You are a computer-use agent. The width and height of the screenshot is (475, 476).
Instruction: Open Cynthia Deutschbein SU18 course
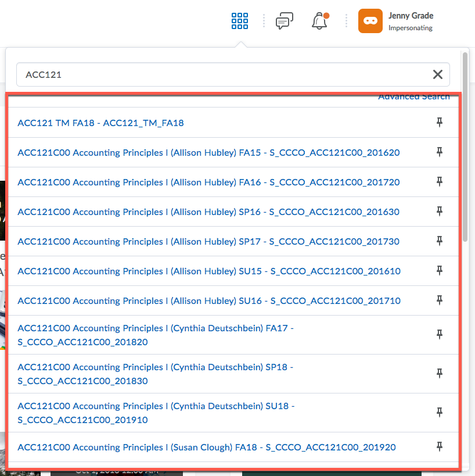[156, 413]
